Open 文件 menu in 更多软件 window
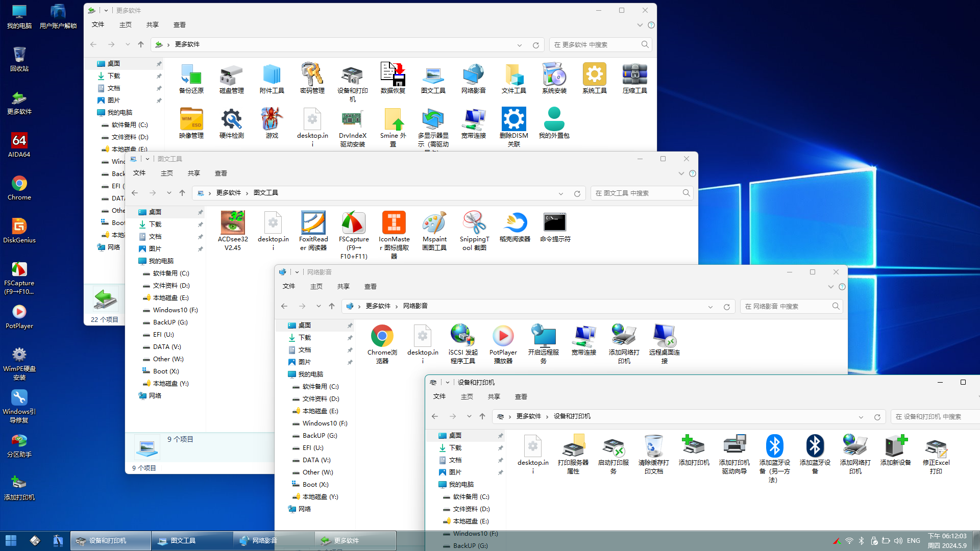Image resolution: width=980 pixels, height=551 pixels. point(97,24)
